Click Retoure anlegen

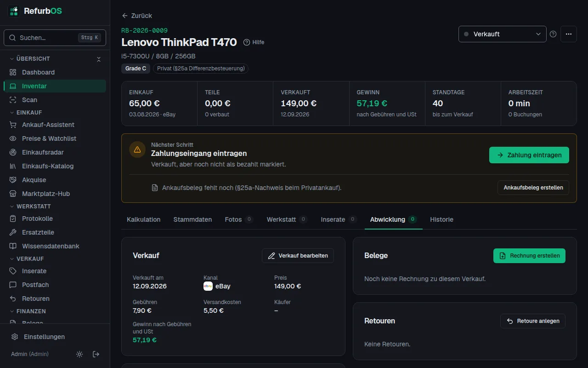pos(533,321)
